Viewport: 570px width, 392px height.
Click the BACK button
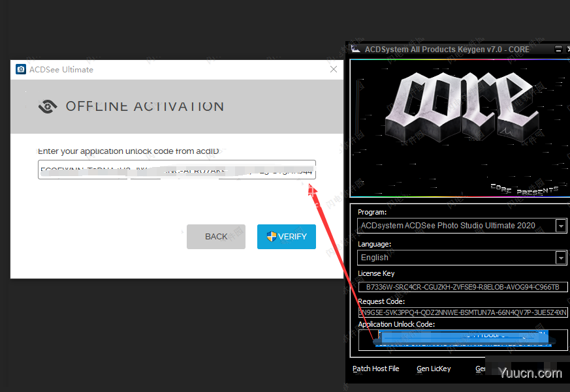(x=216, y=237)
